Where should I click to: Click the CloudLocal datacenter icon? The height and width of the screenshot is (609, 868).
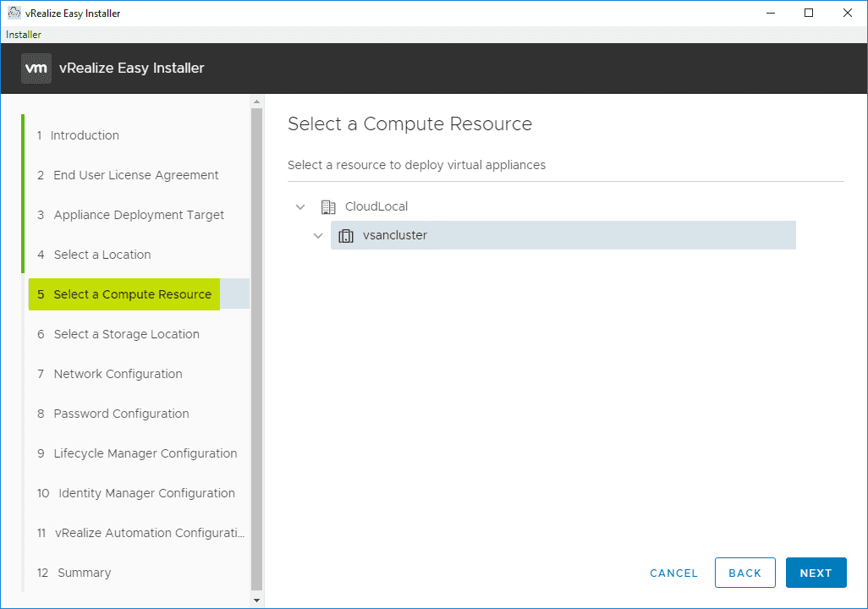[x=328, y=207]
